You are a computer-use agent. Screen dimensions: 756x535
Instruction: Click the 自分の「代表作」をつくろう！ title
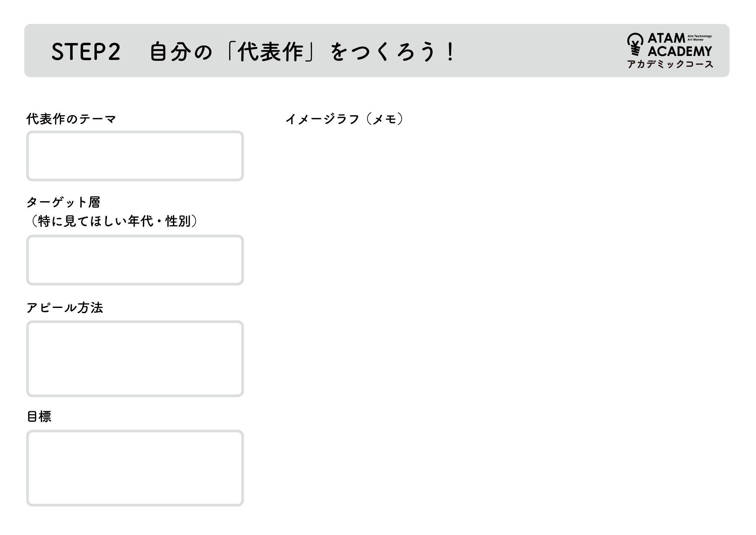click(302, 52)
